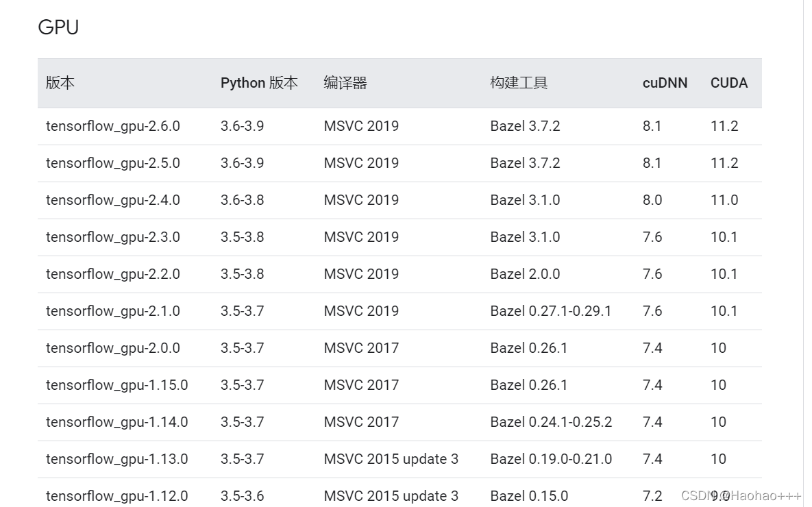This screenshot has height=507, width=812.
Task: Select the tensorflow_gpu-2.4.0 version cell
Action: 113,201
